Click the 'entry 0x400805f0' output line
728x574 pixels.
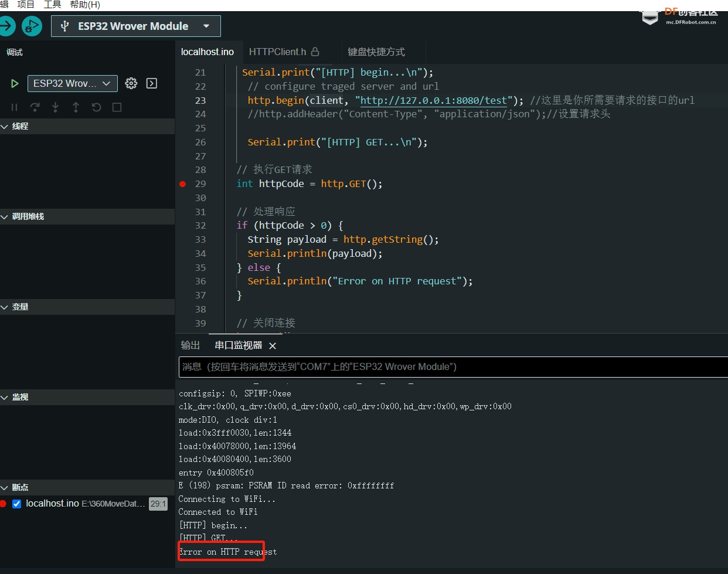(x=216, y=473)
